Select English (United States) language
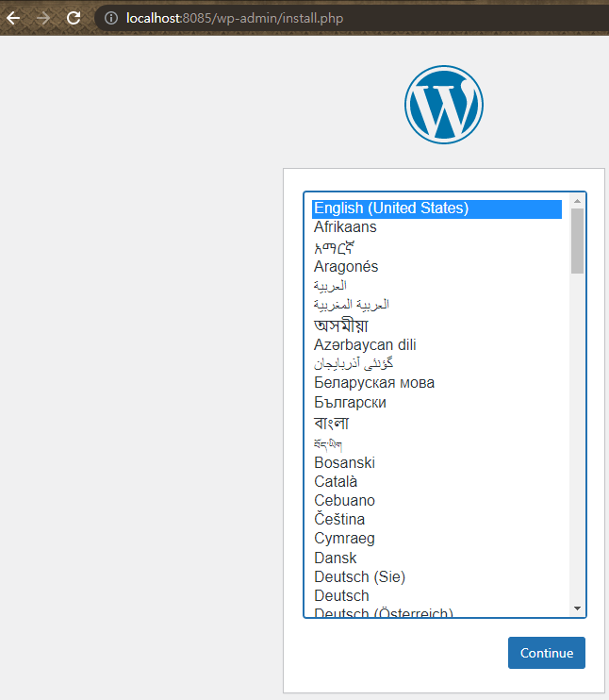This screenshot has width=609, height=700. coord(436,208)
